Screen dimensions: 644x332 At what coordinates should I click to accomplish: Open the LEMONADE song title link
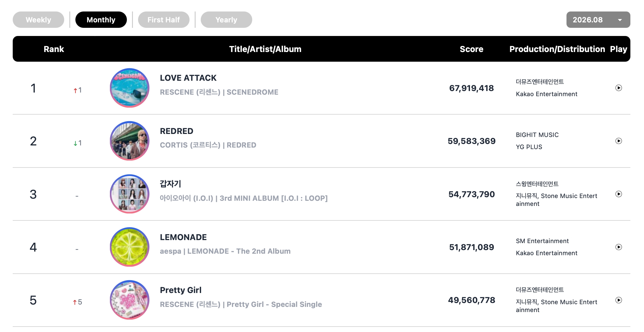click(183, 237)
